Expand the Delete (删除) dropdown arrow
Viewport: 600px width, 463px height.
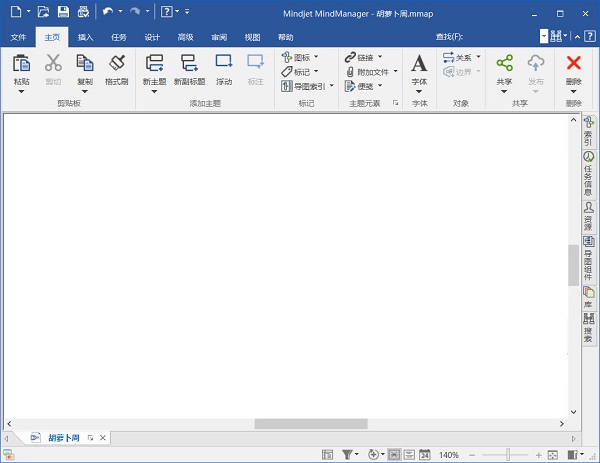pyautogui.click(x=573, y=91)
